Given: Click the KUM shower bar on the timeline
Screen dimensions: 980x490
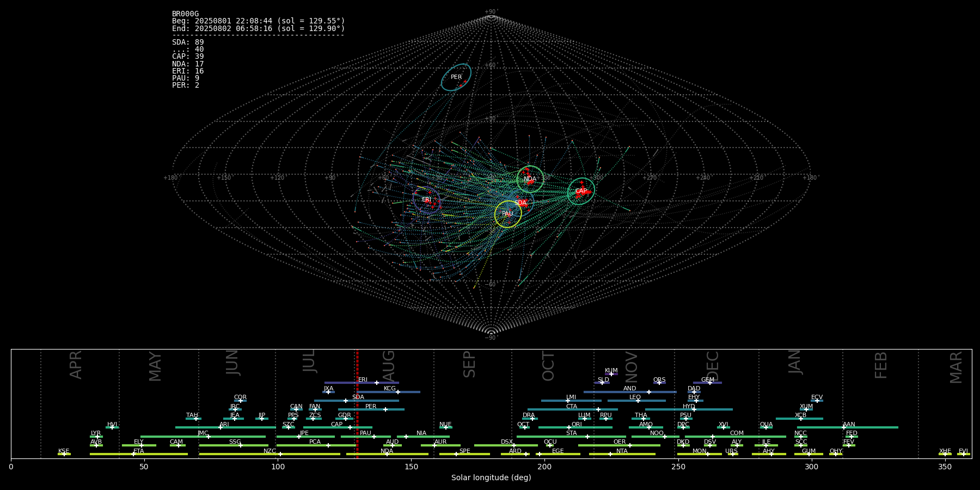Looking at the screenshot, I should point(611,374).
